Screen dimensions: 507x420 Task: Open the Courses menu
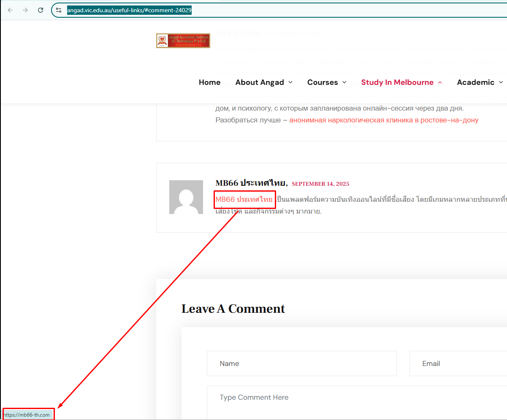pos(323,82)
